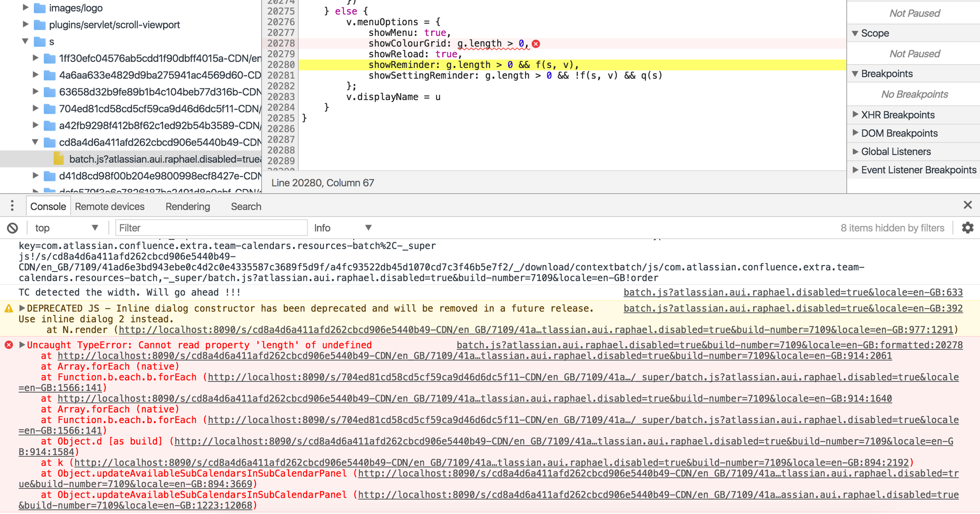Expand Event Listener Breakpoints section

pyautogui.click(x=855, y=170)
